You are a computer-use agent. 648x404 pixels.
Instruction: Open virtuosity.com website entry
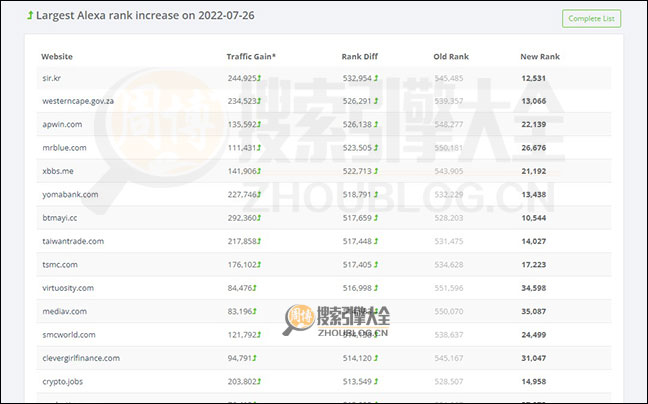(68, 288)
